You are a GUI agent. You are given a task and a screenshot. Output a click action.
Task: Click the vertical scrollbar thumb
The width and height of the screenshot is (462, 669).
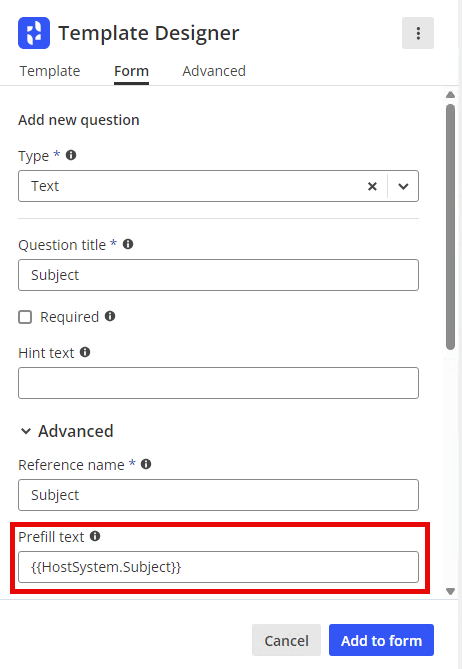click(450, 227)
